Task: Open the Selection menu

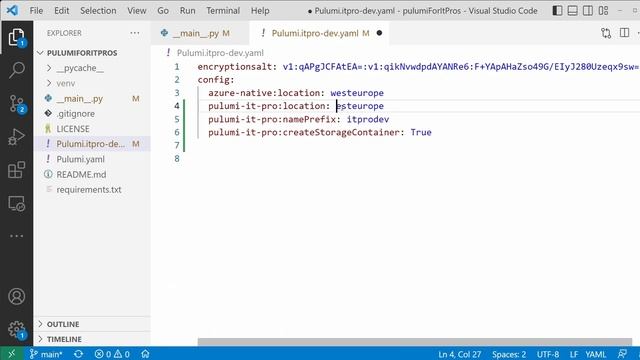Action: pyautogui.click(x=98, y=11)
